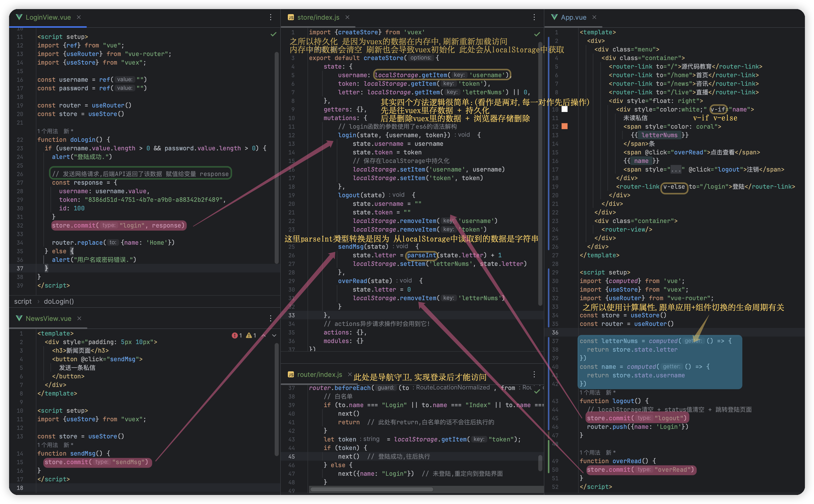Click the yellow warning indicator in NewsView.vue

[x=249, y=335]
